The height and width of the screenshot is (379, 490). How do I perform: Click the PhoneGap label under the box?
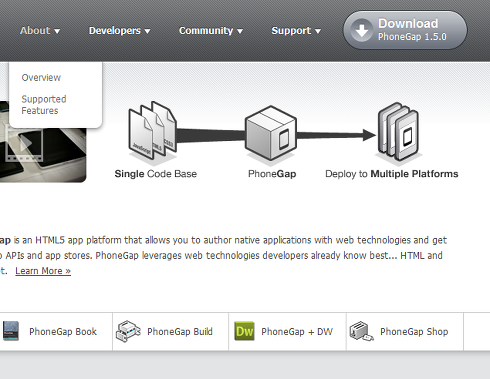(x=272, y=174)
